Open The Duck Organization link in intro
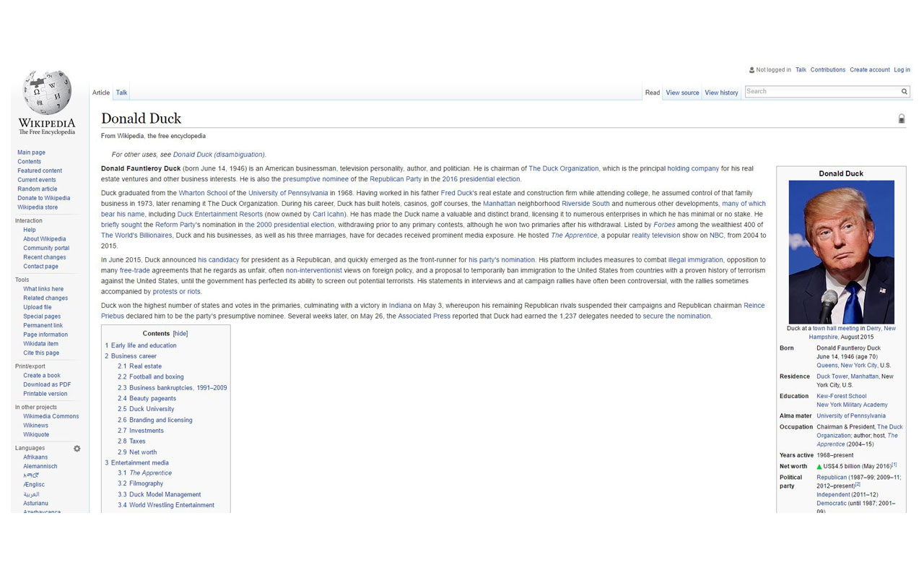 pyautogui.click(x=564, y=168)
